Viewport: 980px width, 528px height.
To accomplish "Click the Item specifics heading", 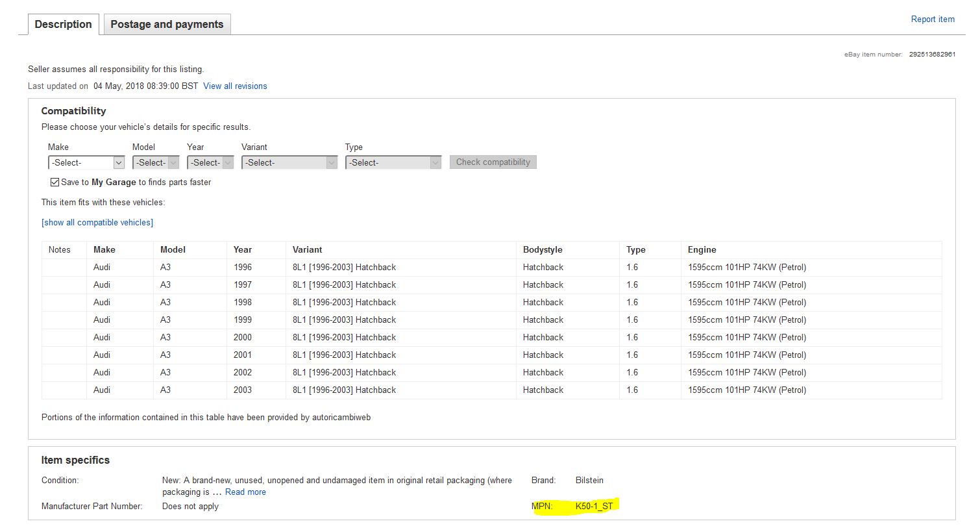I will pyautogui.click(x=75, y=460).
